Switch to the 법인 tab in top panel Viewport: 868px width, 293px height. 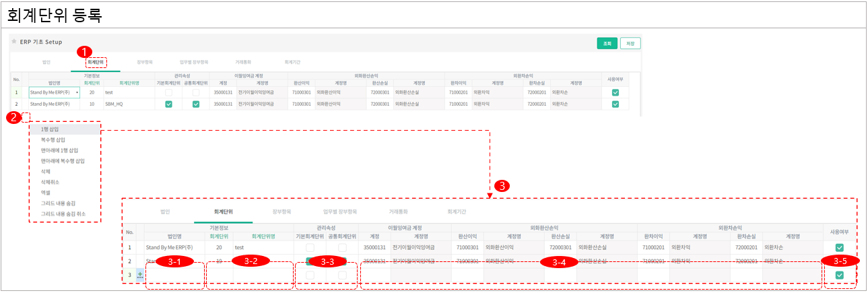tap(46, 61)
